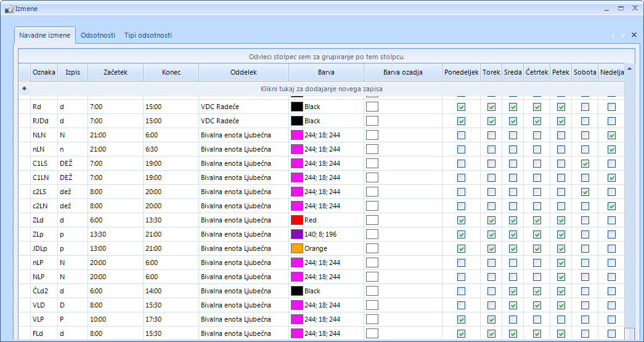This screenshot has width=644, height=342.
Task: Check Torek for the nLN row
Action: [491, 150]
